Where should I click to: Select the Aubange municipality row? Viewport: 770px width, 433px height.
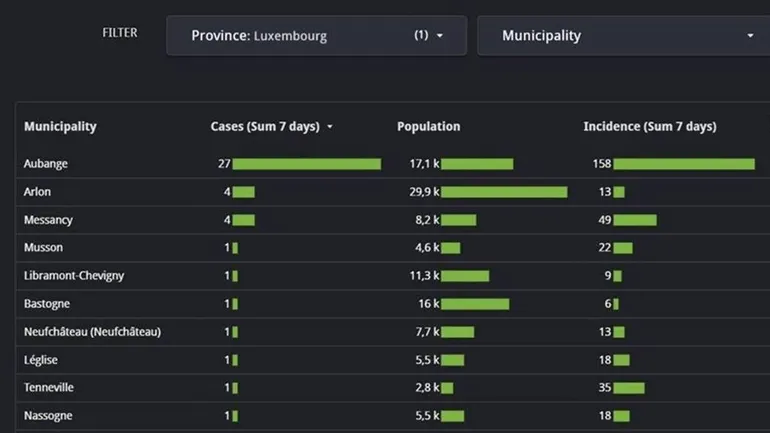[x=46, y=163]
